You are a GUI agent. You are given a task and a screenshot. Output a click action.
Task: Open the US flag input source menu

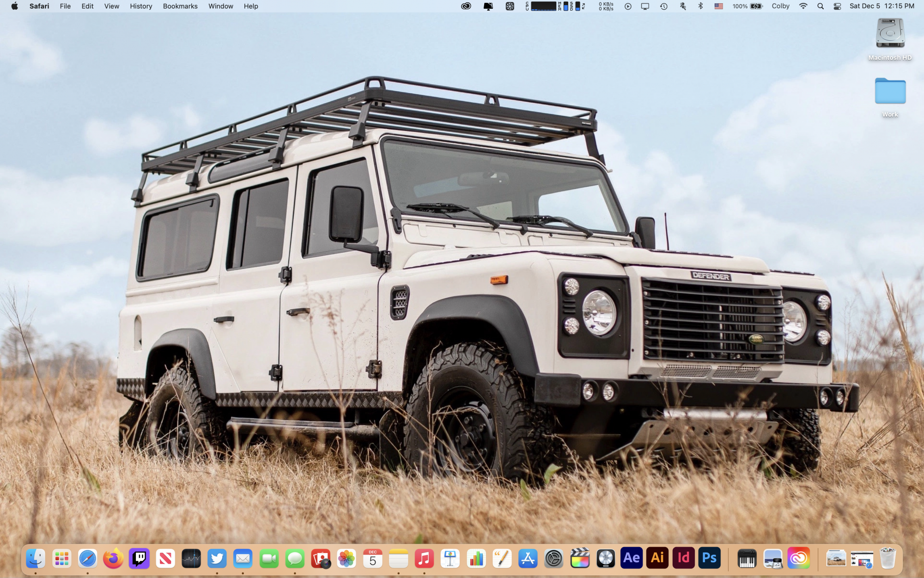point(718,6)
